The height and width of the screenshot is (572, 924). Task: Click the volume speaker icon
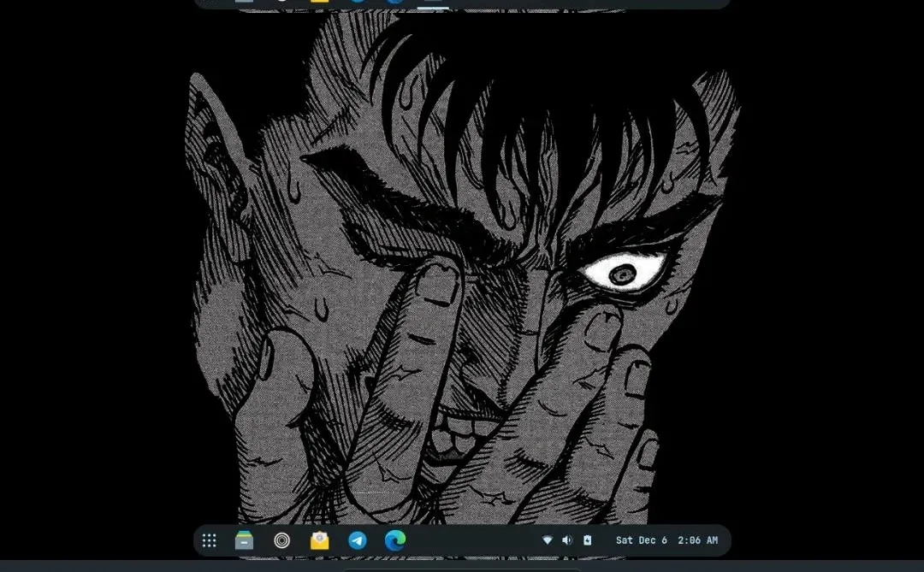(567, 540)
